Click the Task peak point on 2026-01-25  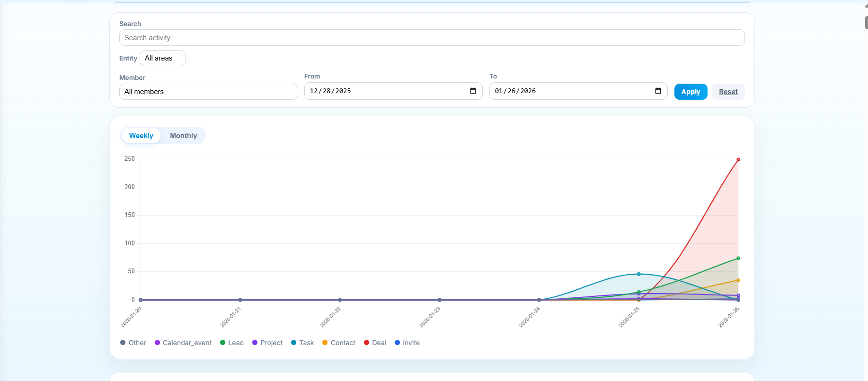tap(638, 274)
